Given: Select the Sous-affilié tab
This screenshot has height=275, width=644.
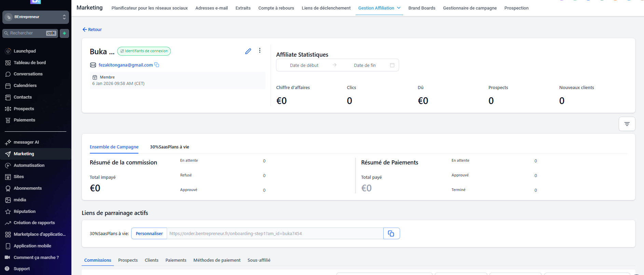Looking at the screenshot, I should tap(259, 260).
